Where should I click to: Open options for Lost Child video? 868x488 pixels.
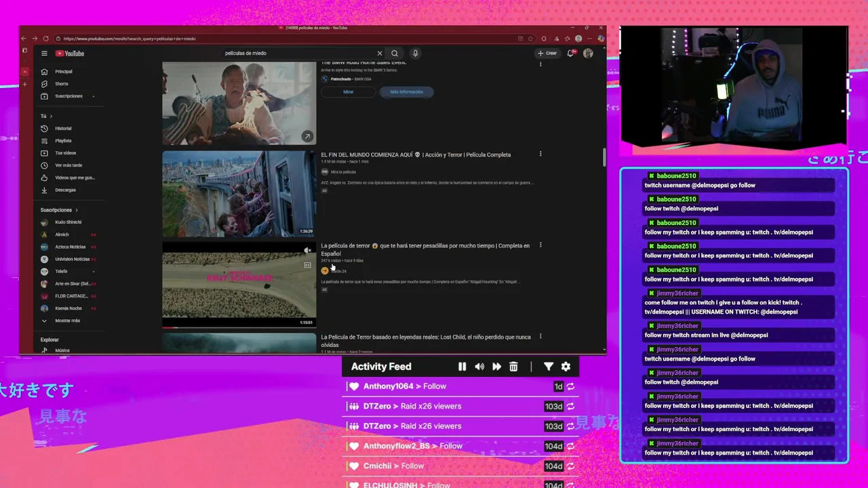click(x=540, y=336)
